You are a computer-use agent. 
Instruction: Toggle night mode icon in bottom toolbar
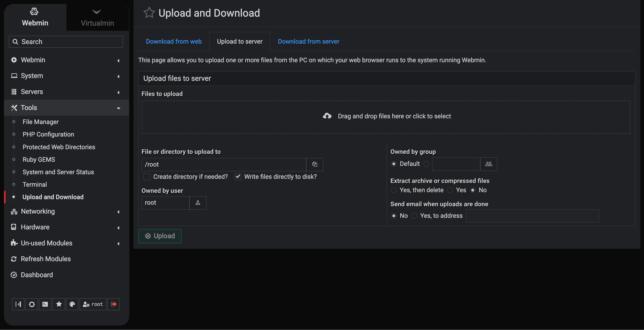(32, 304)
